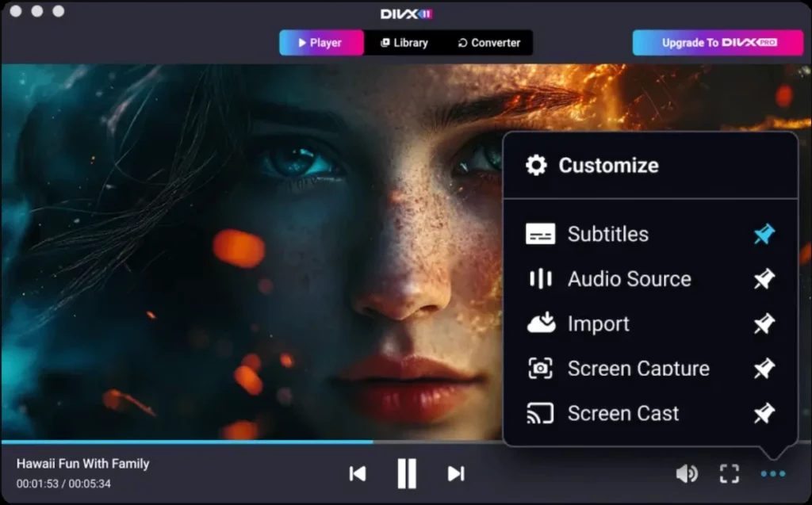Open the Converter tab

click(x=489, y=43)
